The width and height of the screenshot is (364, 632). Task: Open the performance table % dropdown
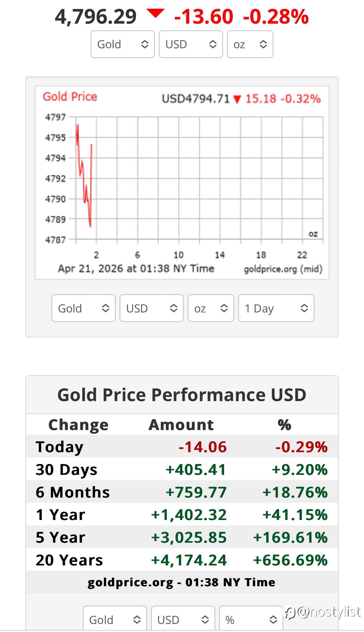tap(251, 619)
